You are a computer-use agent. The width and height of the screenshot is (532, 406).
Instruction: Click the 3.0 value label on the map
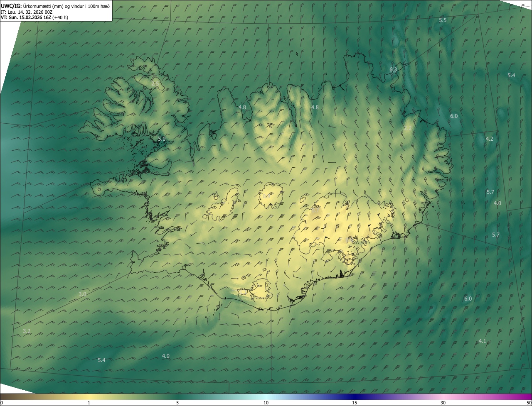82,294
